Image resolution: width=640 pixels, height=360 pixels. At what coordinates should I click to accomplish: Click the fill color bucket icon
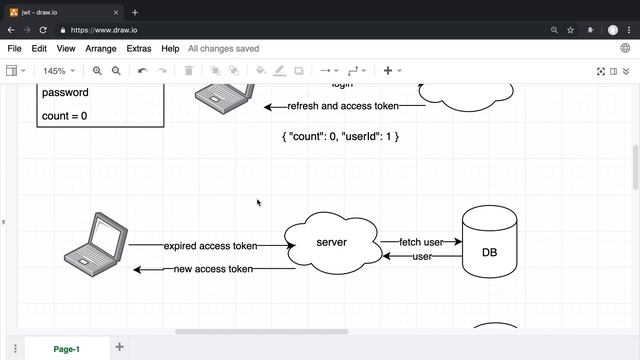[x=260, y=71]
